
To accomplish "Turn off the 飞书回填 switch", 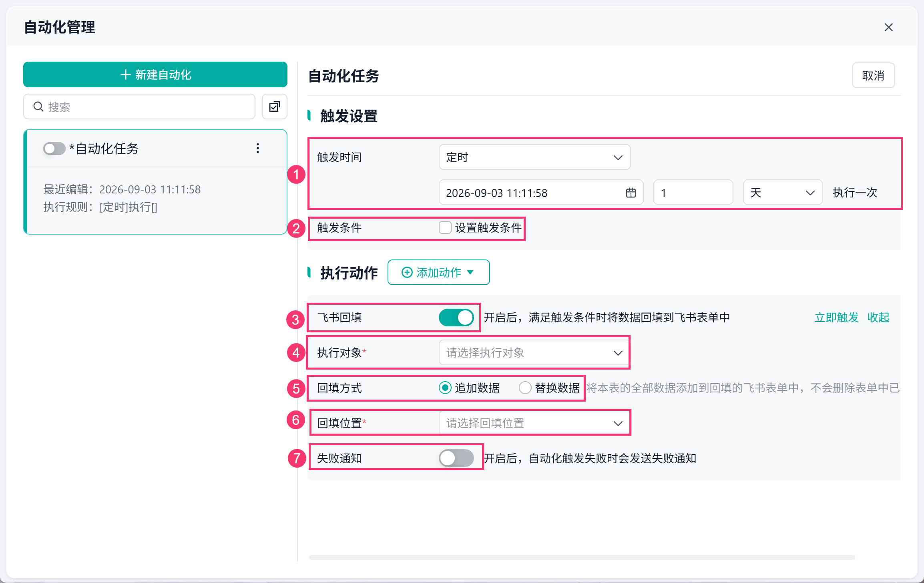I will tap(456, 318).
